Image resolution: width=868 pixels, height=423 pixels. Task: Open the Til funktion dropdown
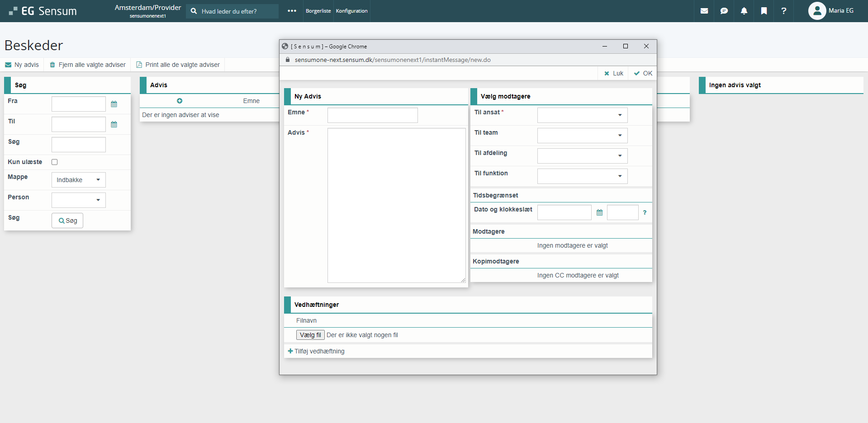click(582, 176)
